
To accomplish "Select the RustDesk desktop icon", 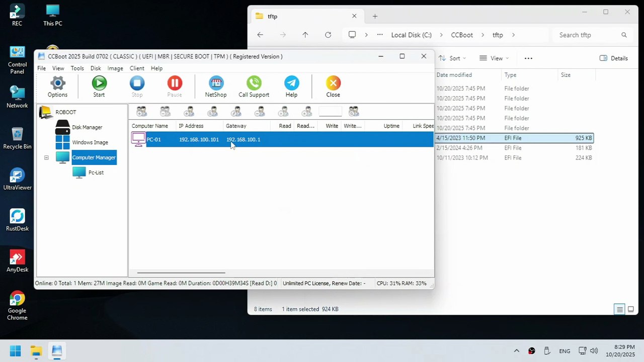I will point(18,220).
